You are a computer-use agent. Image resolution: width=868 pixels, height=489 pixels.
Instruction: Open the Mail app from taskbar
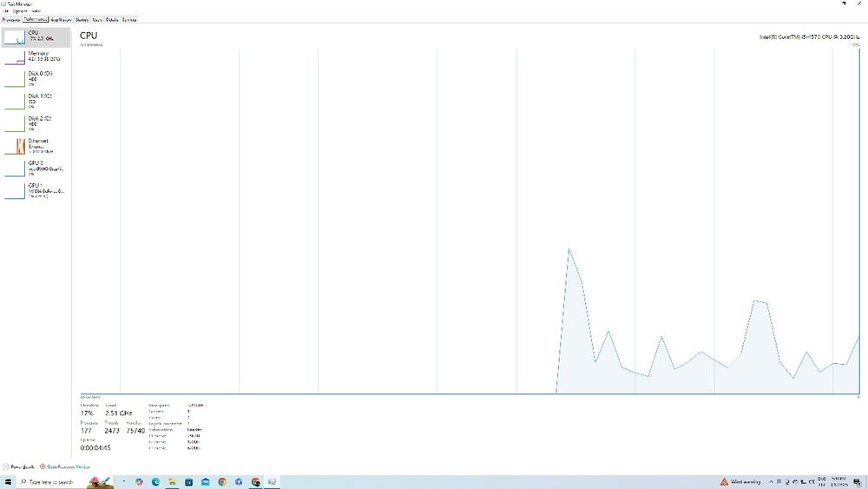[206, 482]
